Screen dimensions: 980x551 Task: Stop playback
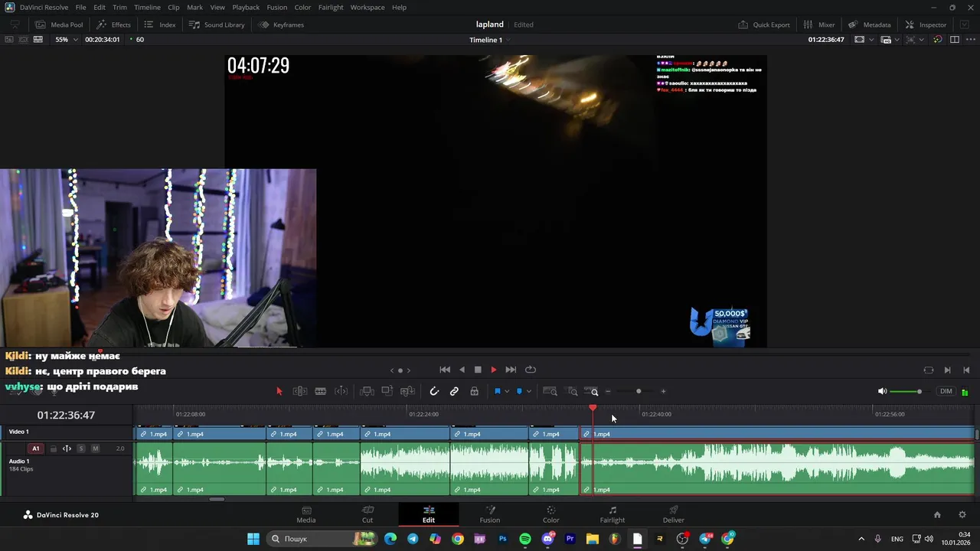tap(478, 370)
